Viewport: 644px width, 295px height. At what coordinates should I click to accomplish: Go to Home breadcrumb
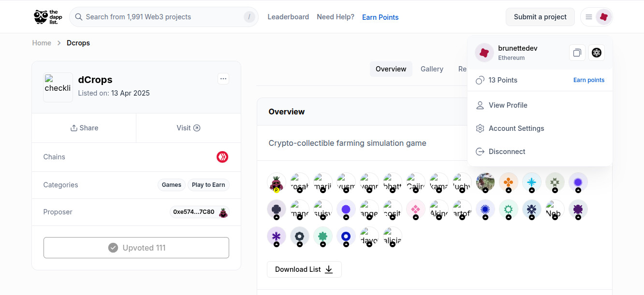coord(42,43)
